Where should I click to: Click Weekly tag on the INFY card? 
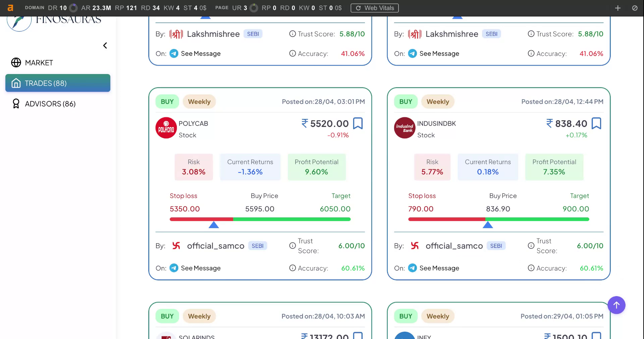click(x=438, y=316)
